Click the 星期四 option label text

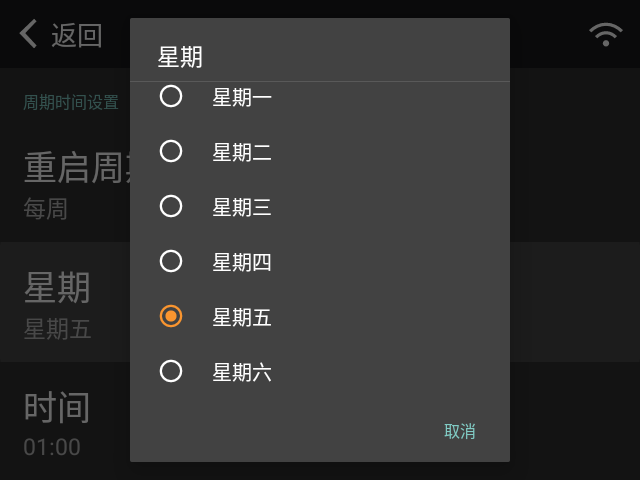(242, 262)
